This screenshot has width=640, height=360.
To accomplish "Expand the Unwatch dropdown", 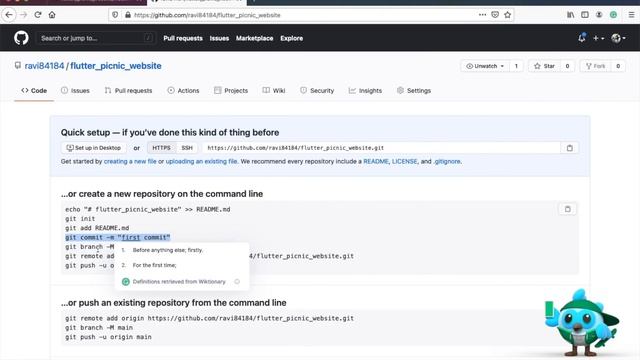I will [485, 66].
